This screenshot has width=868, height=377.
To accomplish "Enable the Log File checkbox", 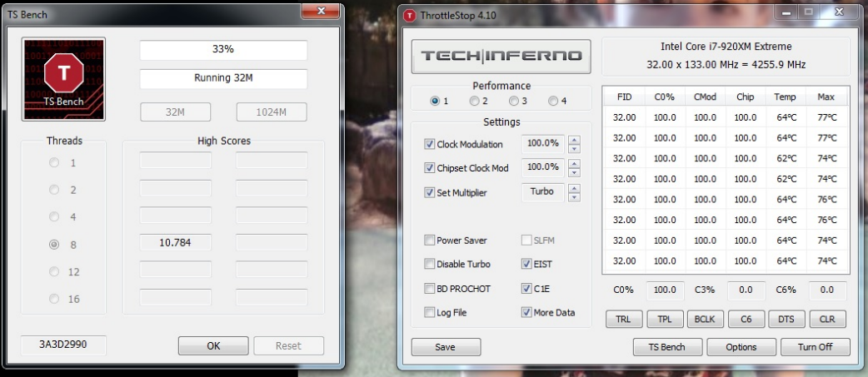I will pyautogui.click(x=429, y=312).
